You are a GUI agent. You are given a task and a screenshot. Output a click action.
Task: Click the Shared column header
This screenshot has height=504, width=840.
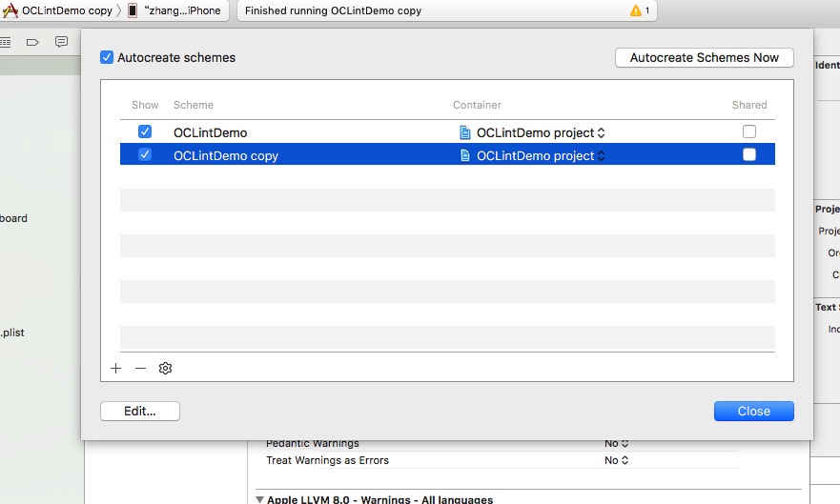tap(749, 105)
